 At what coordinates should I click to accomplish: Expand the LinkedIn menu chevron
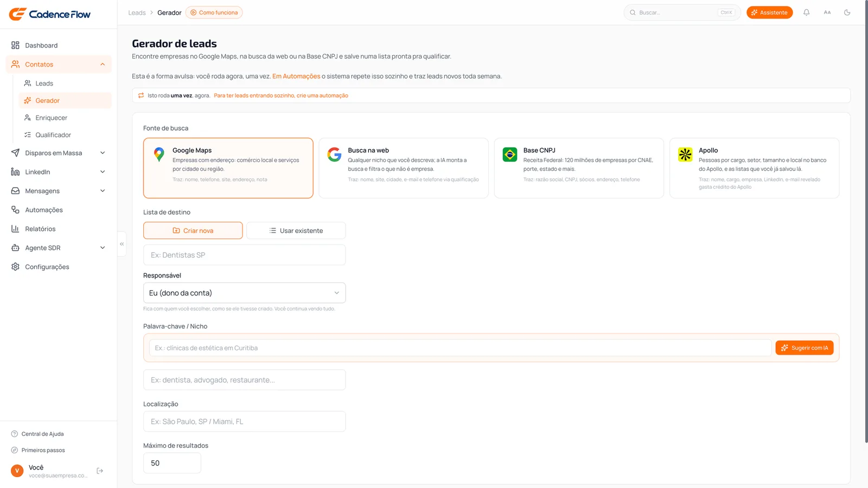click(103, 172)
